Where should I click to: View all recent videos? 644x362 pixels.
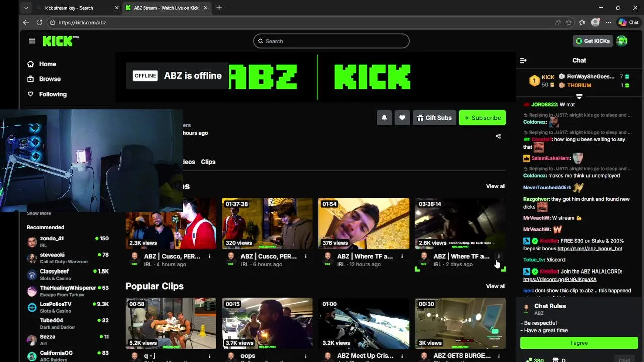click(x=496, y=186)
